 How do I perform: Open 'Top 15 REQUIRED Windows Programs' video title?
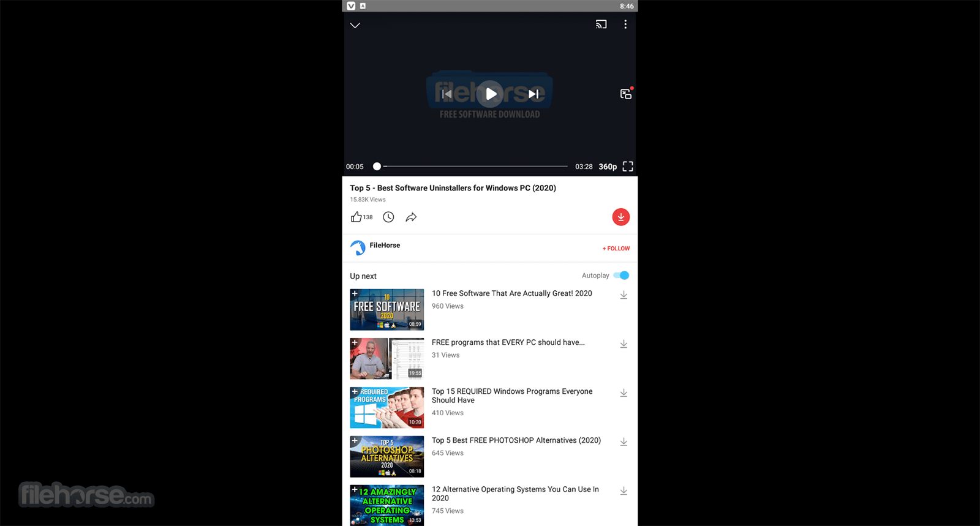click(x=512, y=396)
